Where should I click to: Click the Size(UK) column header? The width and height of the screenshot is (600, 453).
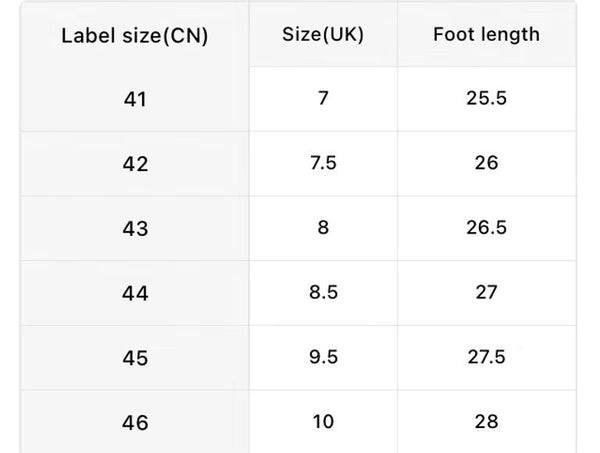(x=323, y=34)
